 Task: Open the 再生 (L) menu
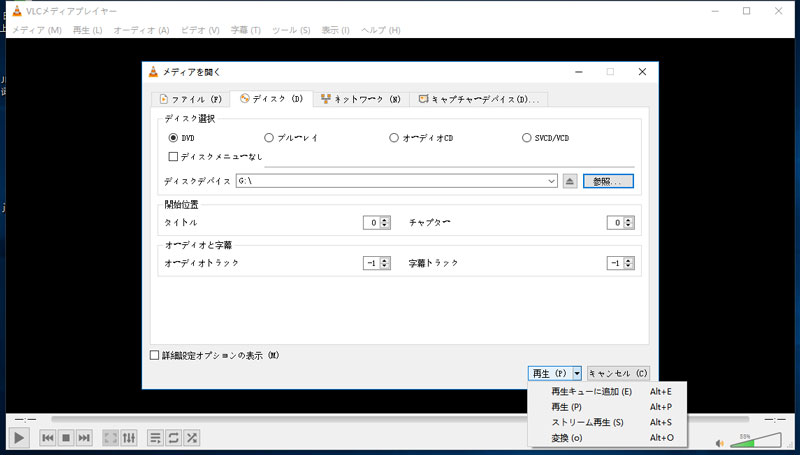coord(87,30)
